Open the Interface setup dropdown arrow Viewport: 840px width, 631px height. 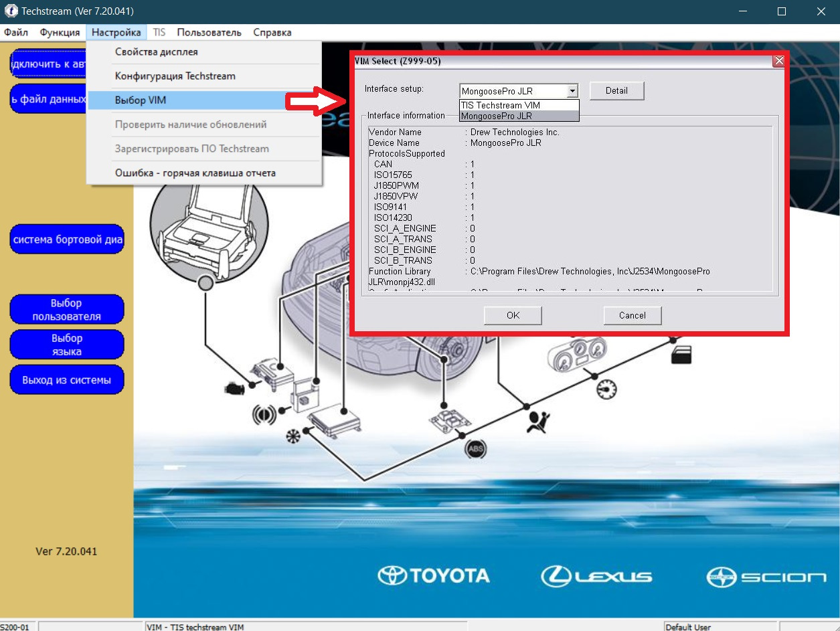click(572, 91)
